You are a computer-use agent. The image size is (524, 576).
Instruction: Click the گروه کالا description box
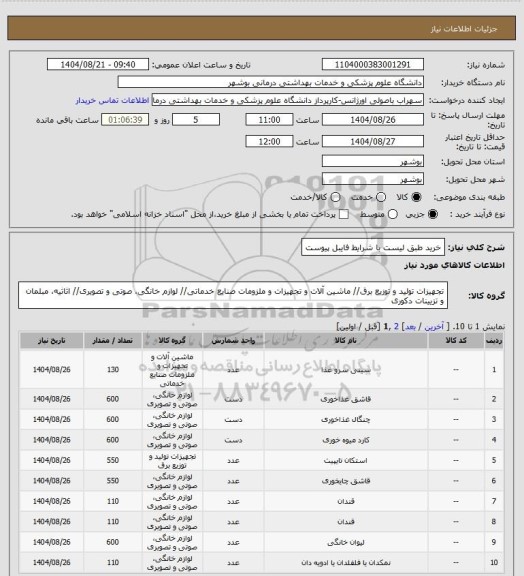[233, 296]
